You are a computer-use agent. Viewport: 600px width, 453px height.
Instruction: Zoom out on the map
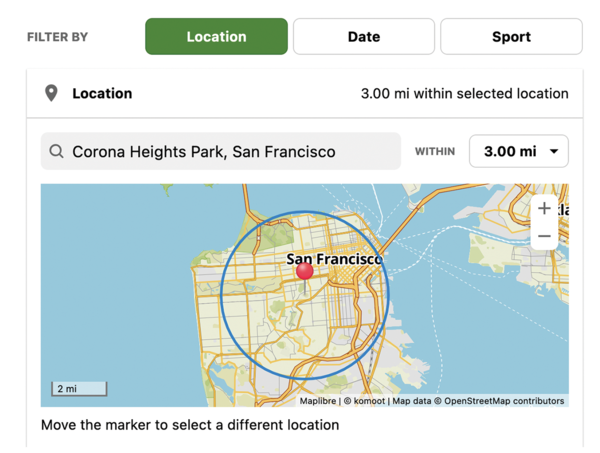[544, 236]
